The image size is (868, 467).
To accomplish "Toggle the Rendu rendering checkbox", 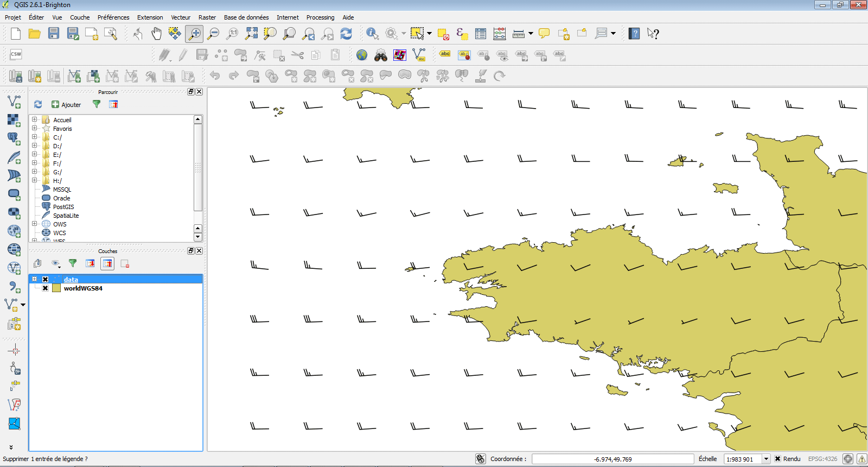I will click(x=777, y=459).
